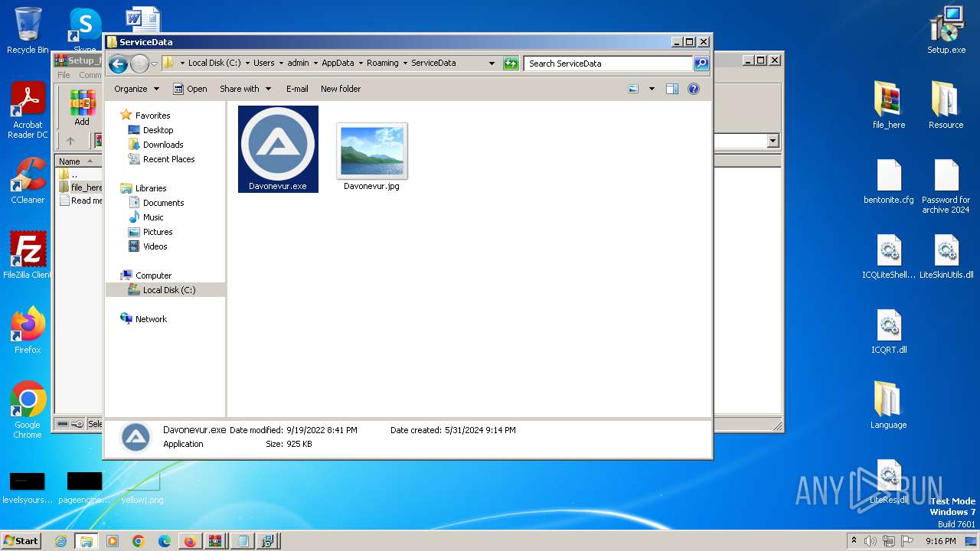Open CCleaner desktop shortcut
The image size is (980, 551).
(x=28, y=181)
